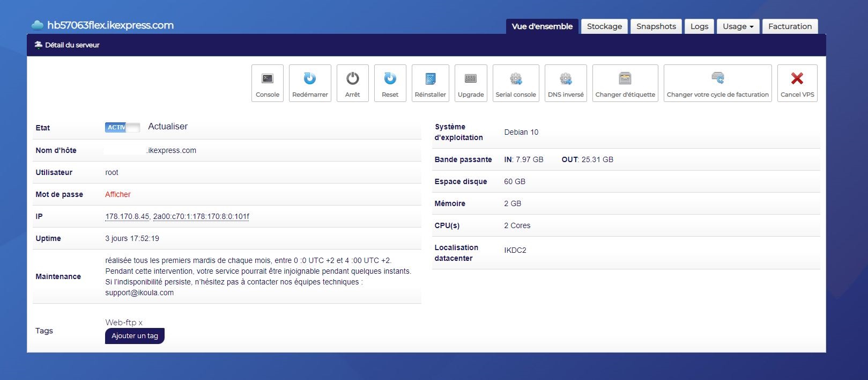The width and height of the screenshot is (868, 380).
Task: Click the Actualiser link
Action: pos(168,127)
